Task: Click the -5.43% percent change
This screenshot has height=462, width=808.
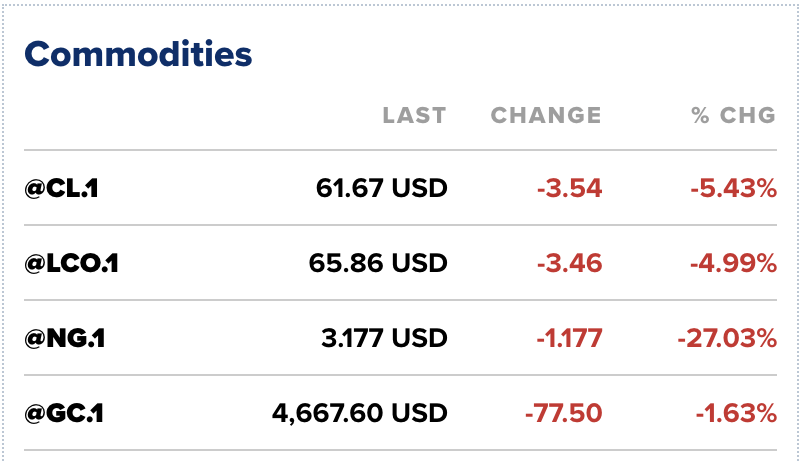Action: 733,188
